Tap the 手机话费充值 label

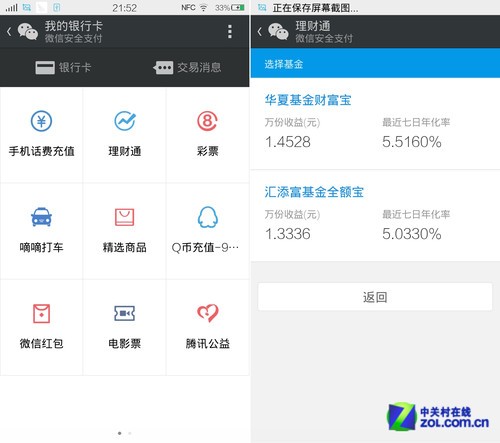click(x=41, y=151)
